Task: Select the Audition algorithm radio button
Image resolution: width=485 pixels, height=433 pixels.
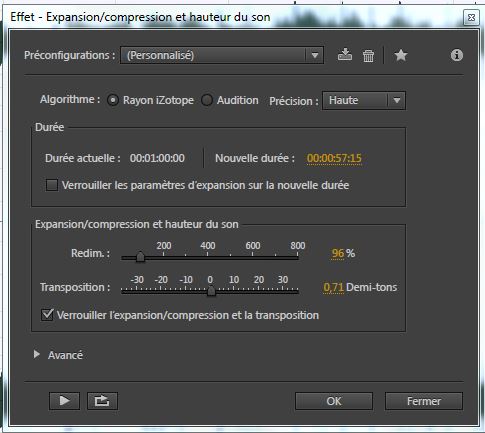Action: (x=207, y=100)
